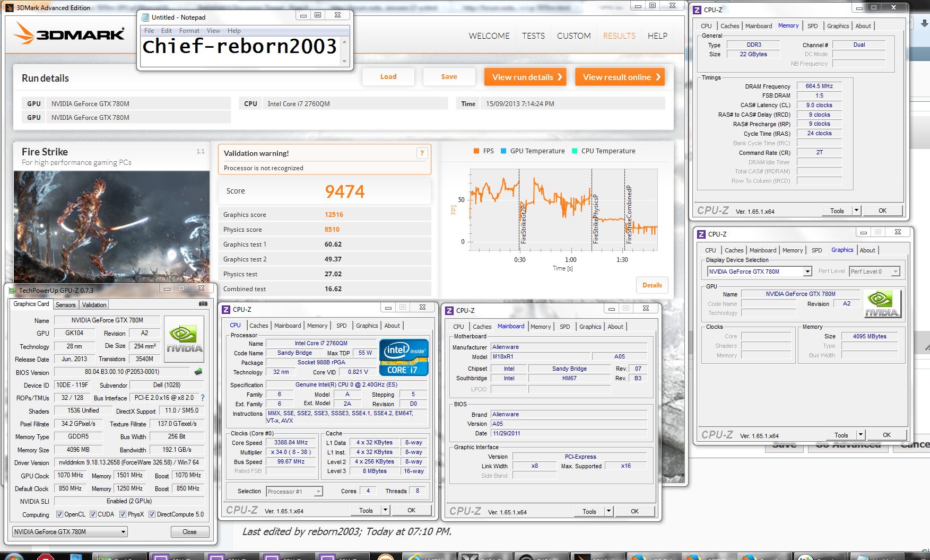Click the NVIDIA logo in GPU-Z
This screenshot has height=560, width=930.
[x=184, y=339]
